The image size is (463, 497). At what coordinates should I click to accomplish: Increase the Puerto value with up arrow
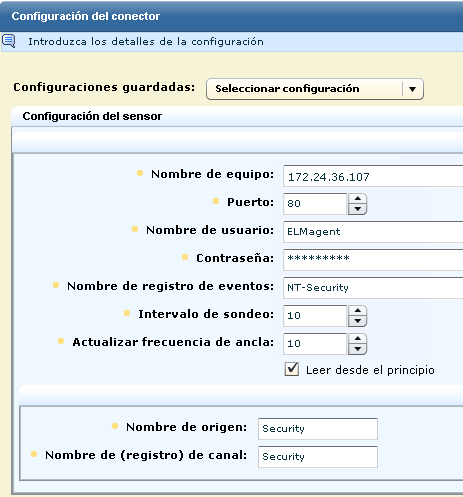(357, 199)
